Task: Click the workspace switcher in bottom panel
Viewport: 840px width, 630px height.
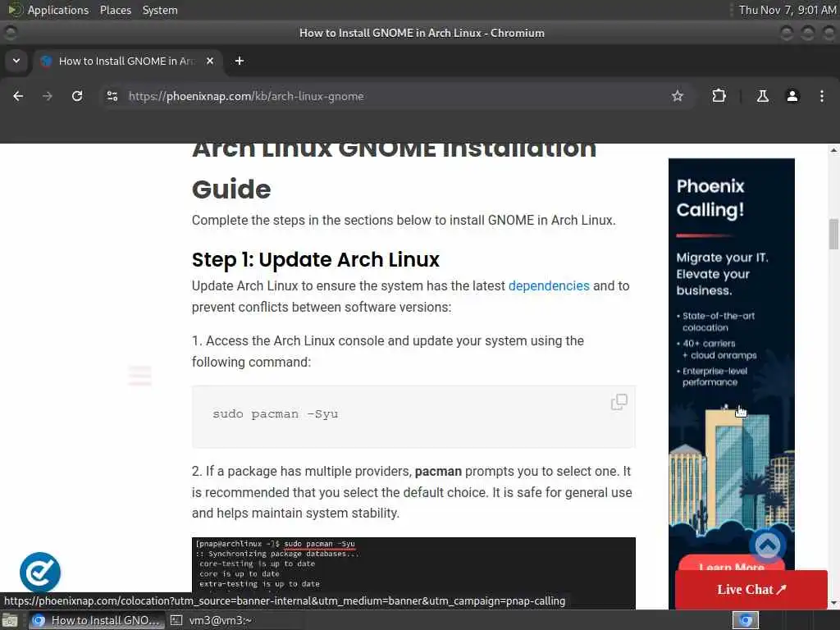Action: point(746,620)
